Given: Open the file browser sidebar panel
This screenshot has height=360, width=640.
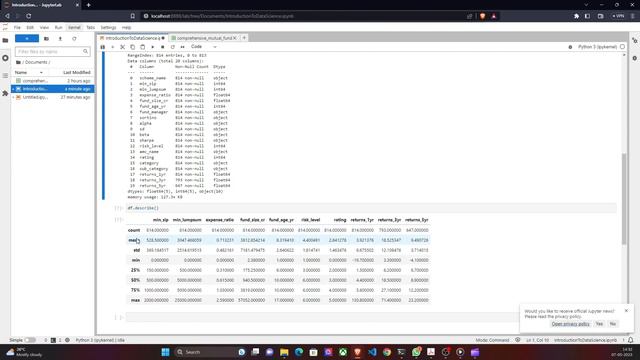Looking at the screenshot, I should click(x=5, y=40).
